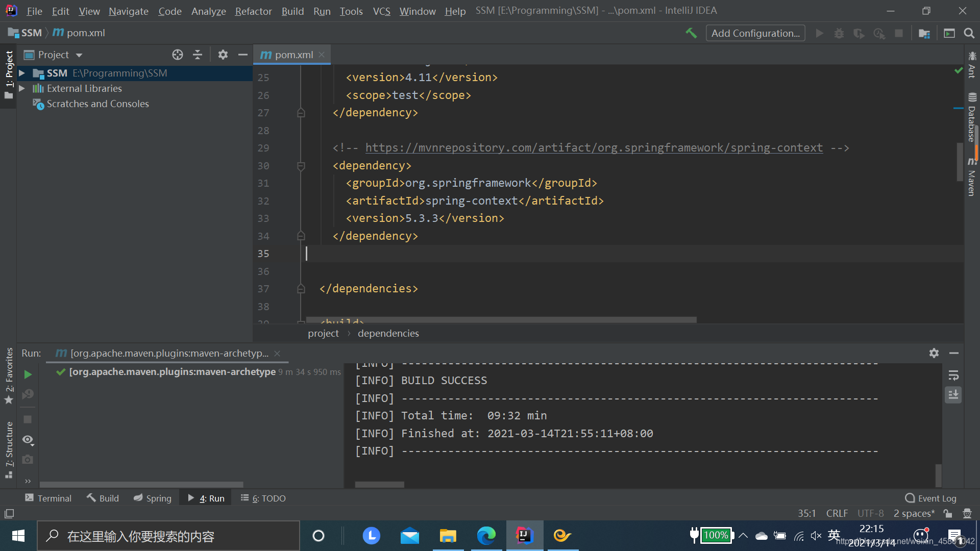Hide the Run panel with the minus icon
This screenshot has width=980, height=551.
tap(954, 353)
